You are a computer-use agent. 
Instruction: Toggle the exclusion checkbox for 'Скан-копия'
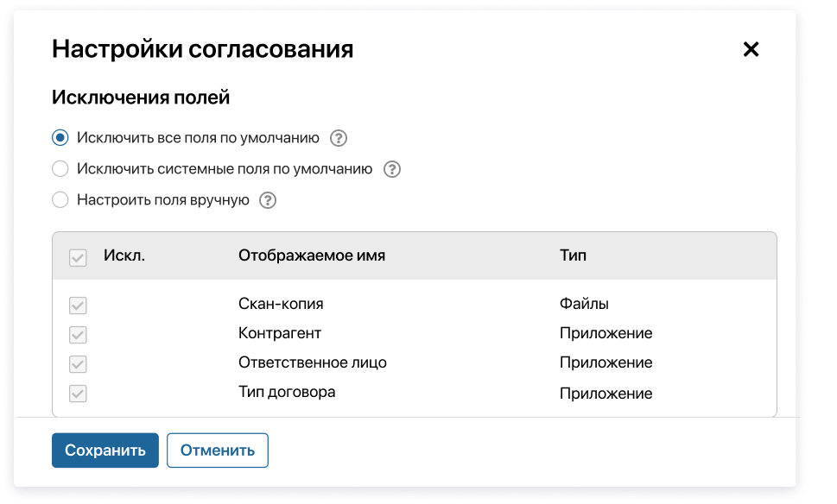77,304
